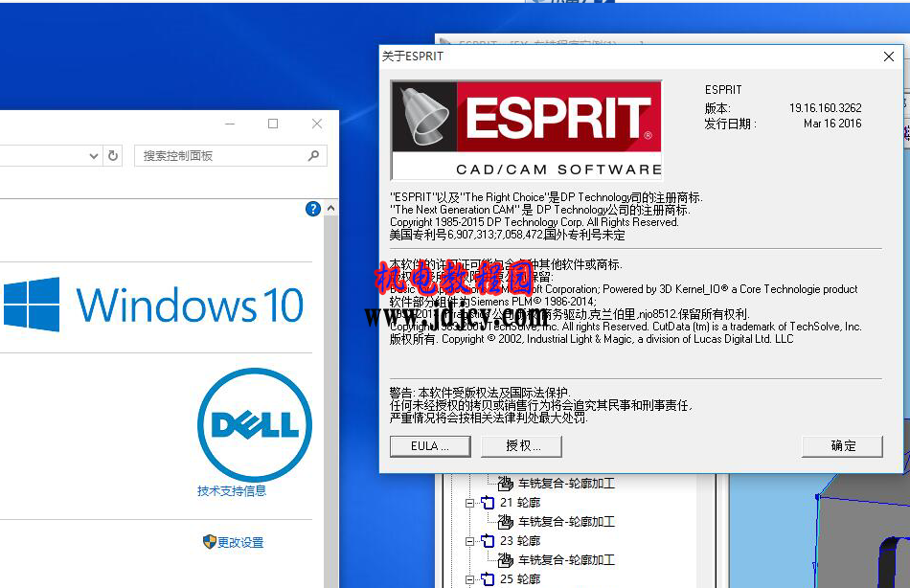This screenshot has height=588, width=910.
Task: Click the up arrow of Control Panel scrollbar
Action: (330, 208)
